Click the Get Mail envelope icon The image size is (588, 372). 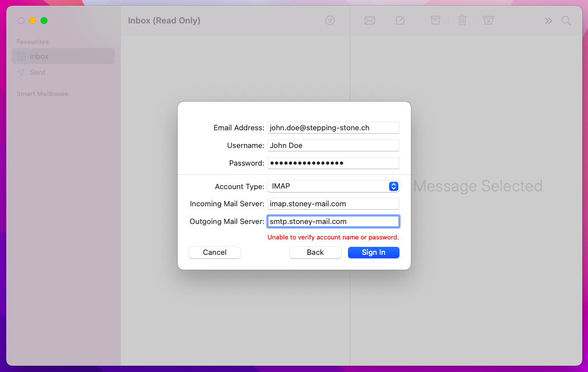point(370,21)
